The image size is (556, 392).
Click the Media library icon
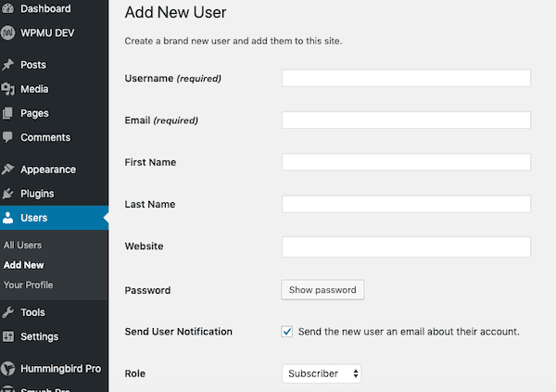coord(8,89)
